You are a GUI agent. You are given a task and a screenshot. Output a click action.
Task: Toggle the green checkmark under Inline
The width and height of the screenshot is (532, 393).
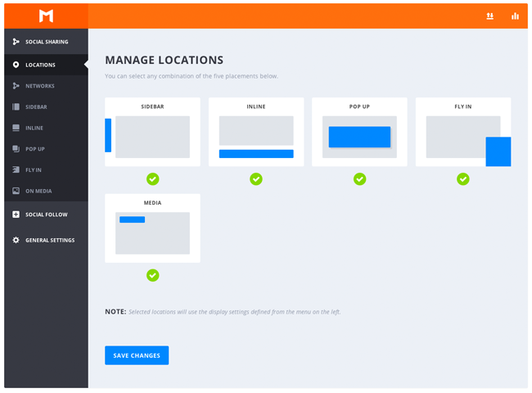256,178
